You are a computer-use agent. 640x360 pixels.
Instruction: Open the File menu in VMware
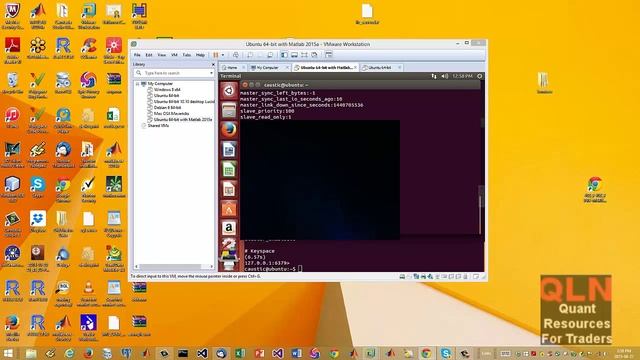click(x=137, y=55)
